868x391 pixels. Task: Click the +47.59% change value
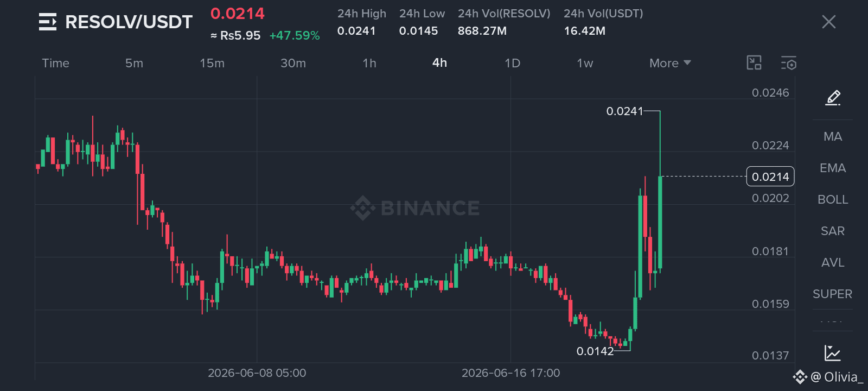click(x=295, y=35)
